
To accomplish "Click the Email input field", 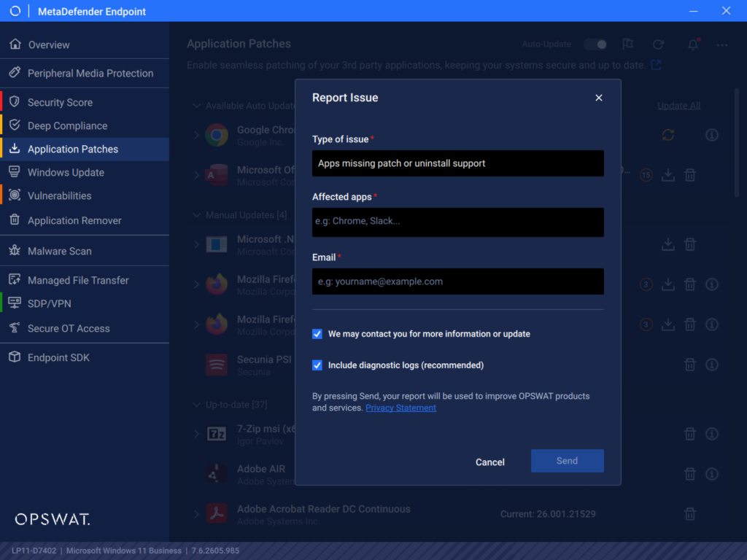I will coord(458,281).
